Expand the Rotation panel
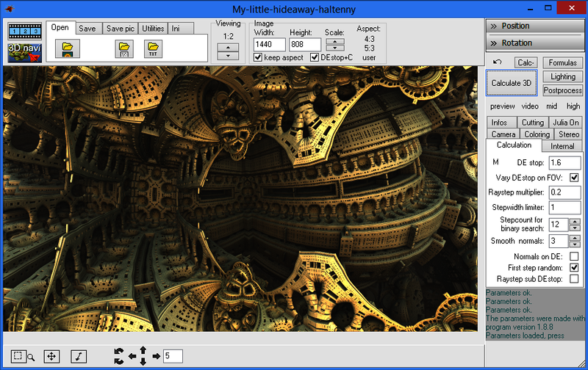The height and width of the screenshot is (370, 588). (535, 43)
